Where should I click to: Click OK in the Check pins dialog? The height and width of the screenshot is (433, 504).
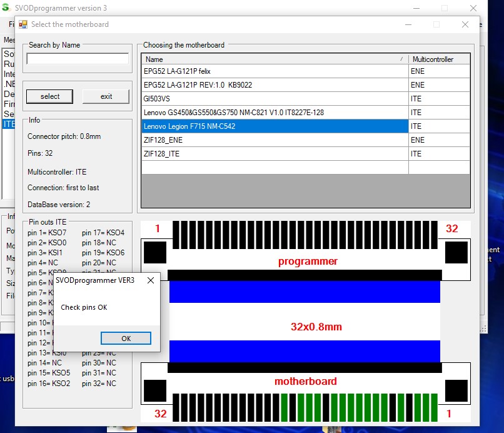(x=126, y=338)
